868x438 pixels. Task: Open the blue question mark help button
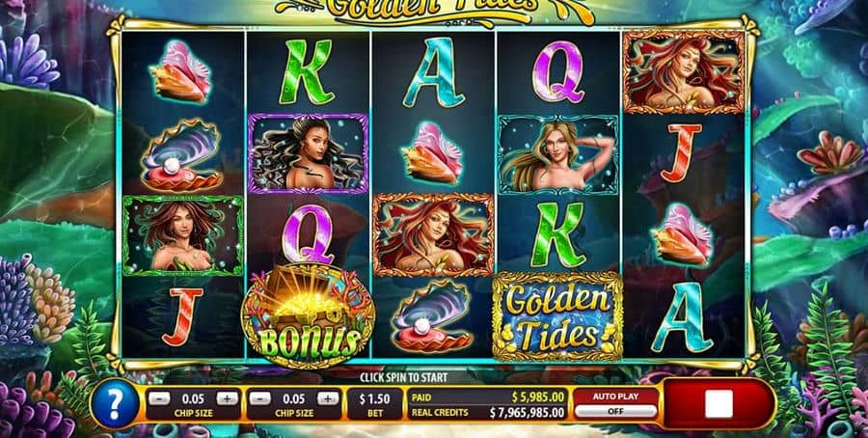pyautogui.click(x=115, y=403)
